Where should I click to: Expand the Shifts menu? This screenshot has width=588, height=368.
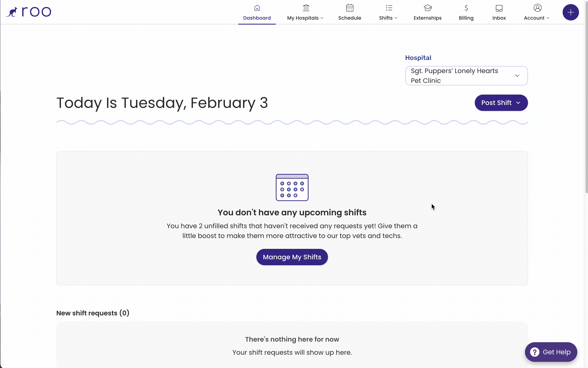[x=388, y=12]
